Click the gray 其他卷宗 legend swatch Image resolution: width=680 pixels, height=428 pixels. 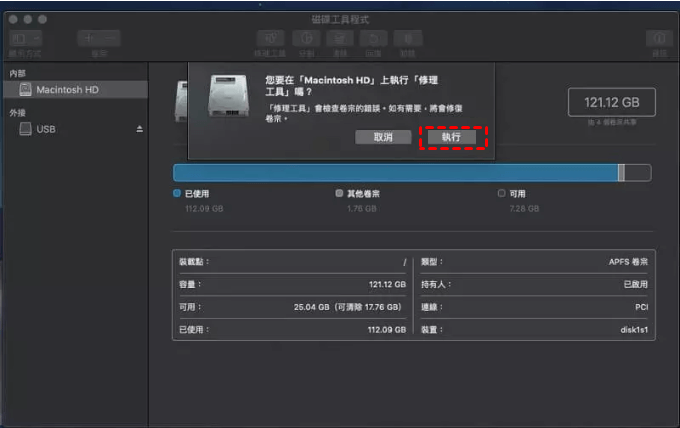(x=339, y=193)
